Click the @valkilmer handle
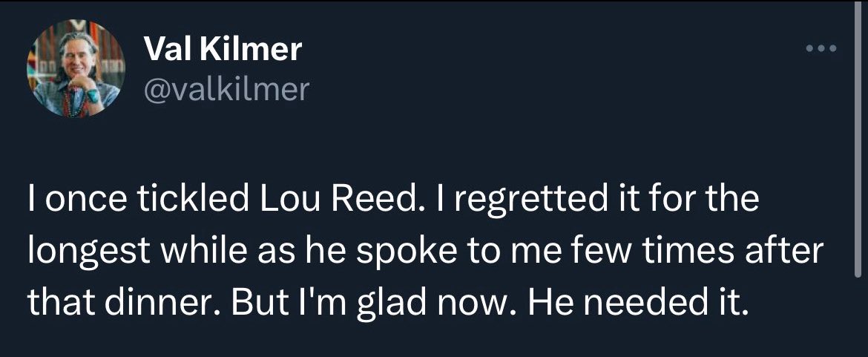This screenshot has height=357, width=868. 224,89
